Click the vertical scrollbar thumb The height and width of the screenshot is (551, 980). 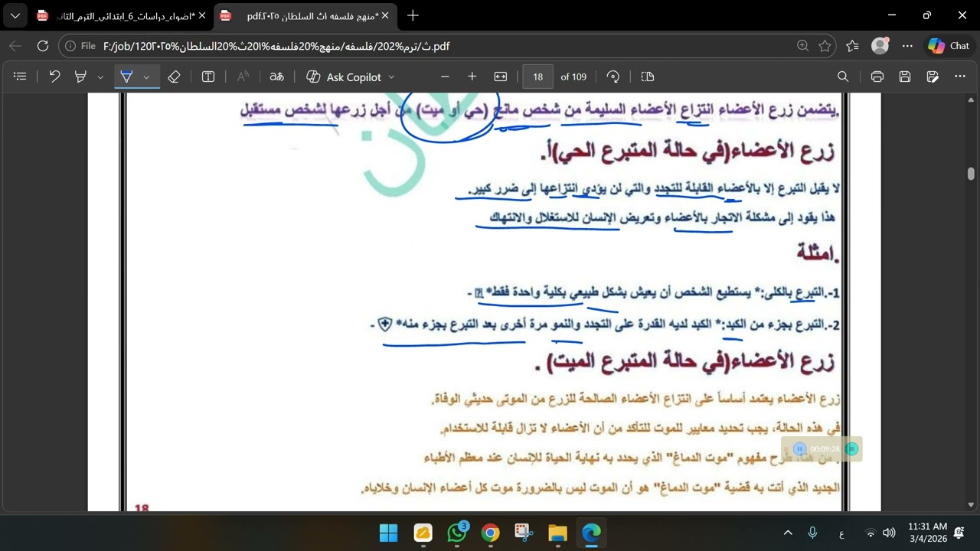click(971, 174)
